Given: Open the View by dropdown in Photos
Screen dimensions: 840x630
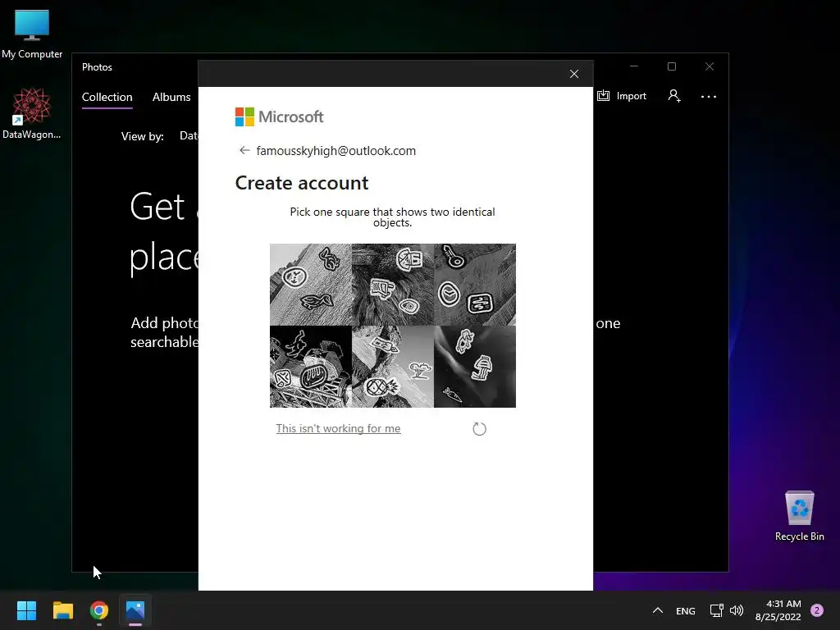Looking at the screenshot, I should click(189, 136).
